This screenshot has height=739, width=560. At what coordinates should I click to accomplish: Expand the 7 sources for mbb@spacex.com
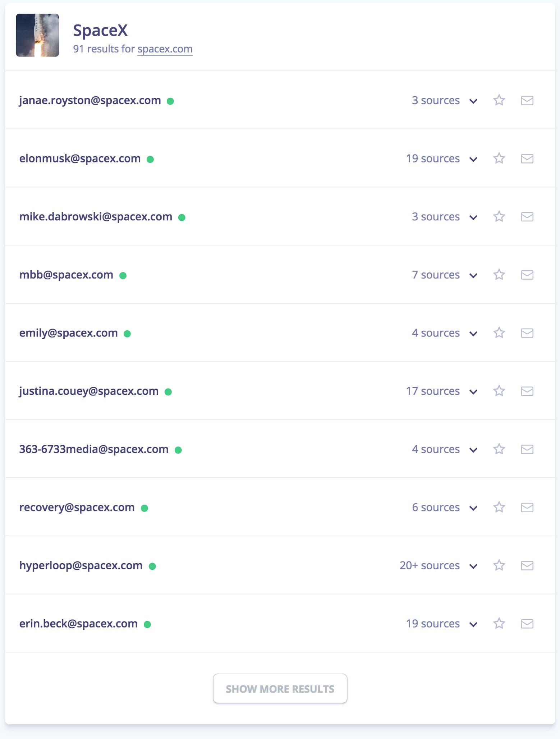tap(473, 276)
